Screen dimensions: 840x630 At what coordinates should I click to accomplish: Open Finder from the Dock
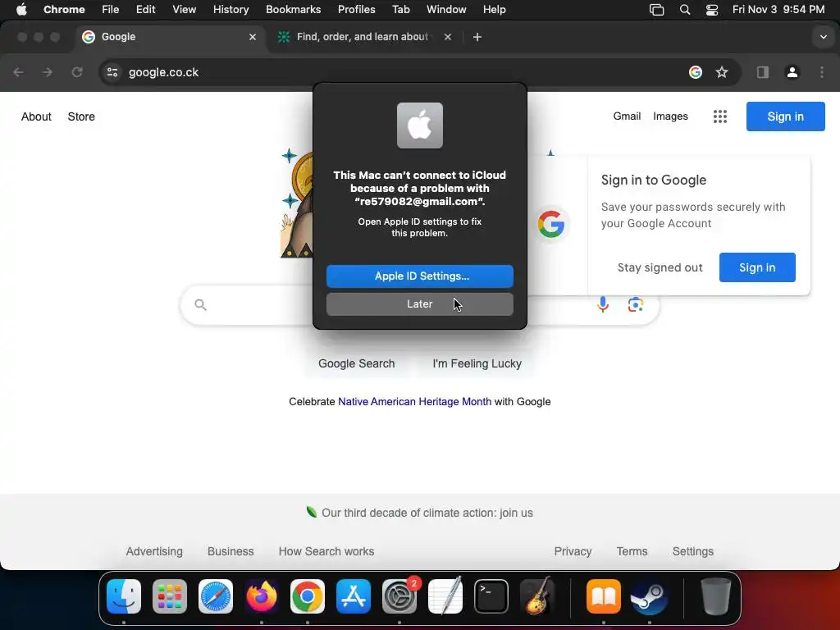click(x=124, y=596)
